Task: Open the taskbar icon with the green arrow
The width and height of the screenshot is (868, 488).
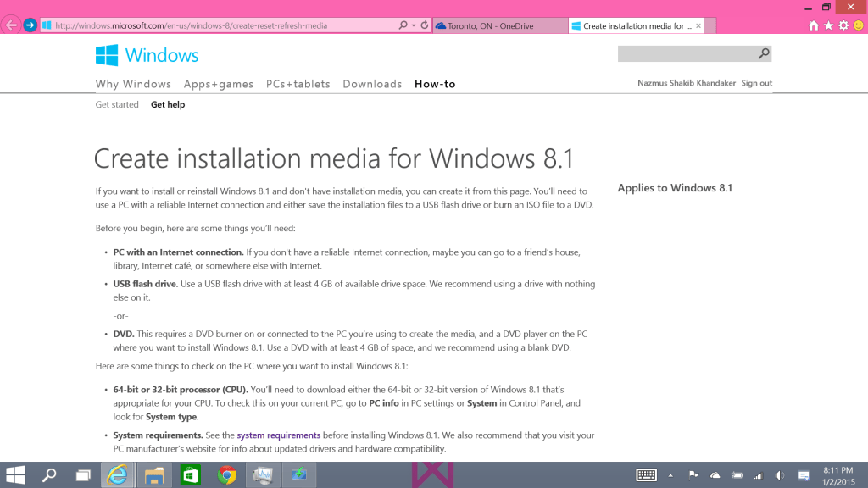Action: pyautogui.click(x=299, y=475)
